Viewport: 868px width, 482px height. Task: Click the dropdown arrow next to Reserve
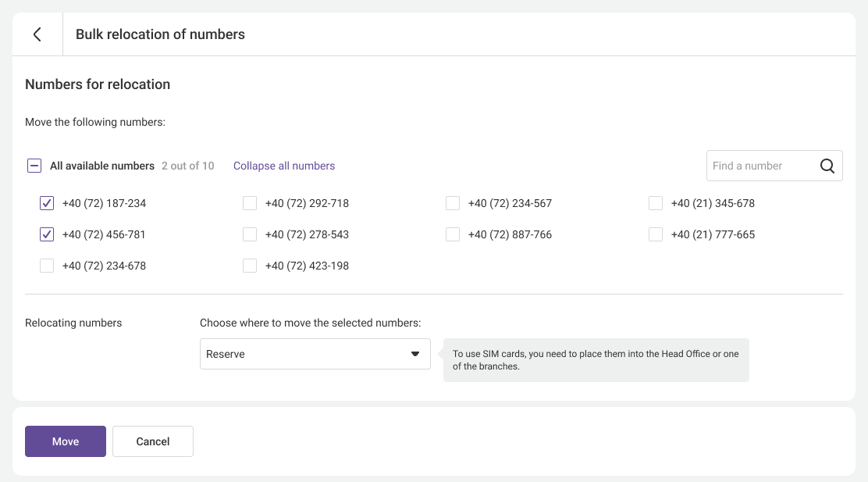pyautogui.click(x=415, y=354)
